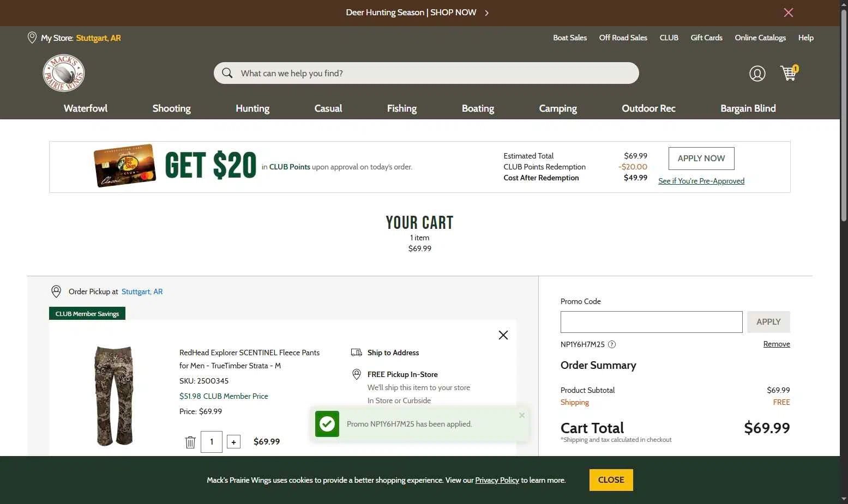Open the Casual menu

(328, 108)
